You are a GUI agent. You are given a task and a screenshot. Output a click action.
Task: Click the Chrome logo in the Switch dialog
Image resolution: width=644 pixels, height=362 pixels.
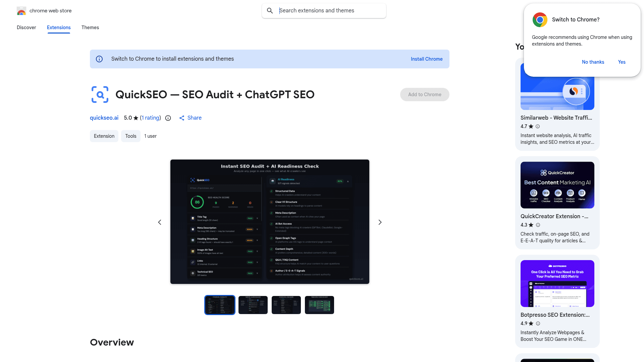[x=540, y=20]
